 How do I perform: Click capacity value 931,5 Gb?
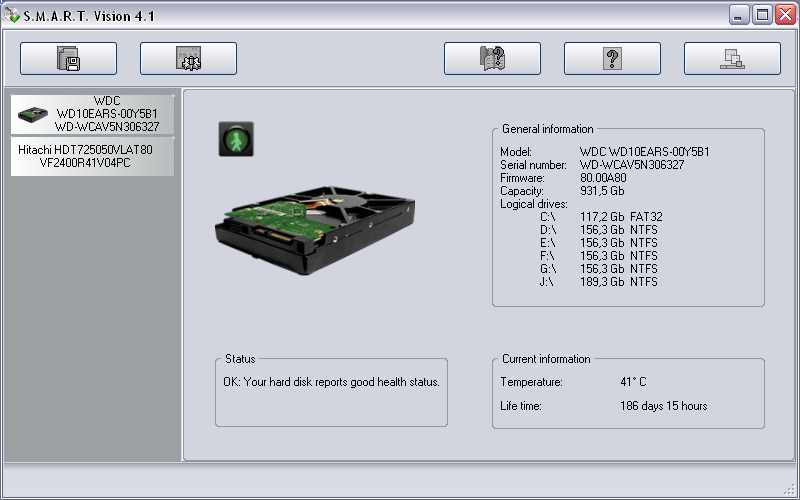tap(602, 191)
